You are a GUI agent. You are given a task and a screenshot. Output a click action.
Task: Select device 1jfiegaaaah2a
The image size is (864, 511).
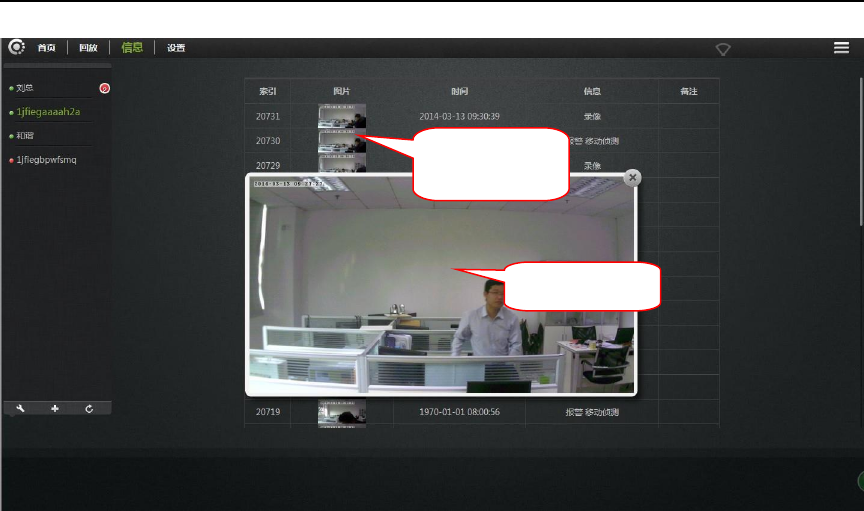point(48,112)
